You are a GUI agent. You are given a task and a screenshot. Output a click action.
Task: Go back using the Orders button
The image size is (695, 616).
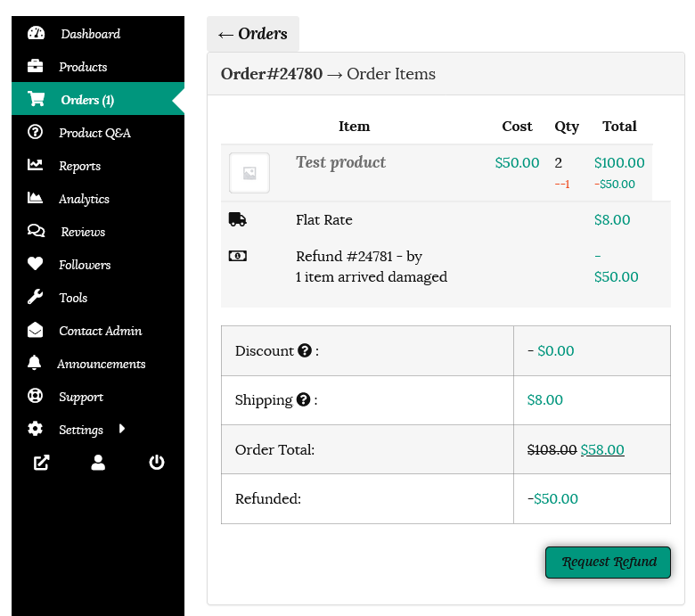click(253, 34)
